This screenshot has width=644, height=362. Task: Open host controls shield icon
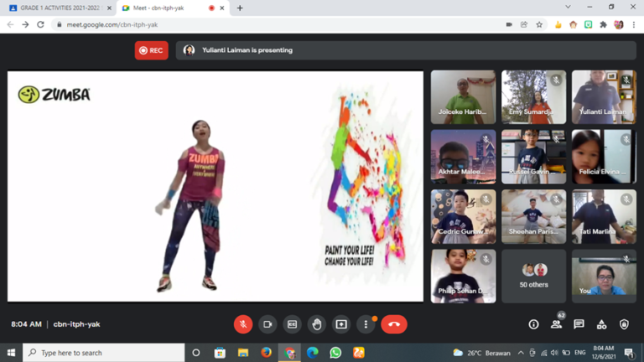pos(624,324)
